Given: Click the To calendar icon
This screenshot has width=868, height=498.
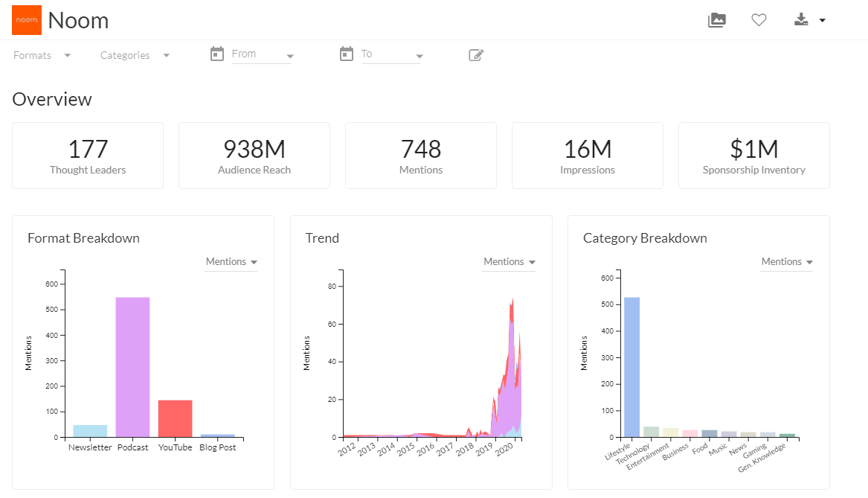Looking at the screenshot, I should [x=346, y=54].
